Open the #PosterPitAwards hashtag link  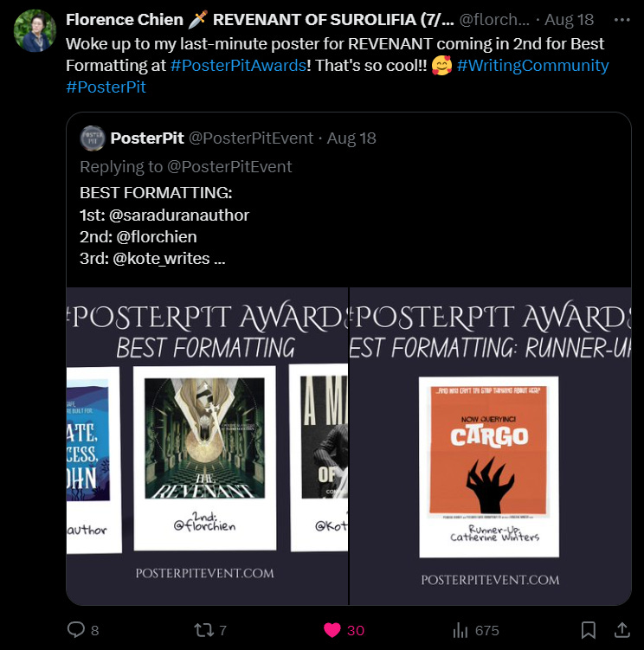tap(238, 66)
